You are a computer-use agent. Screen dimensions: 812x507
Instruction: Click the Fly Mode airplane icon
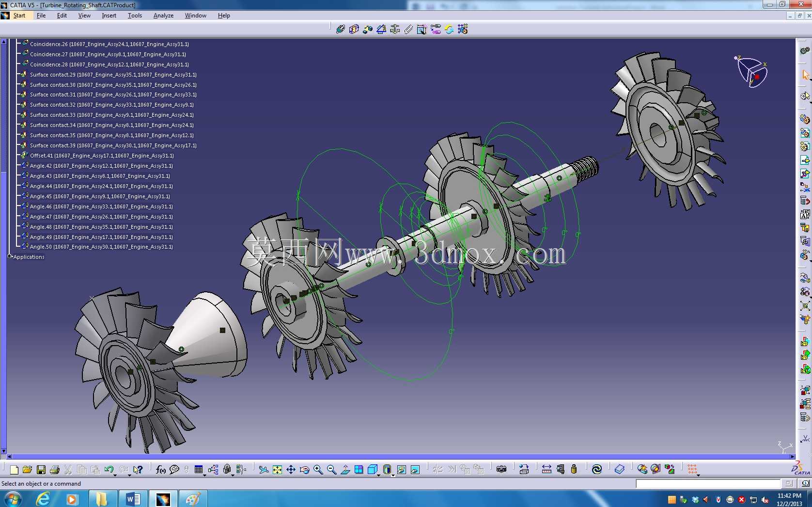(264, 469)
